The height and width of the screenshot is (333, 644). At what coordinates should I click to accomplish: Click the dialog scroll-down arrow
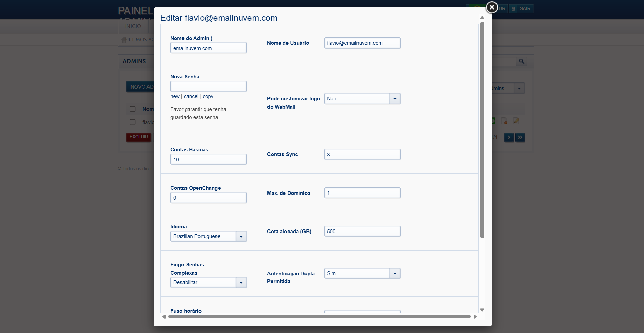[x=482, y=310]
